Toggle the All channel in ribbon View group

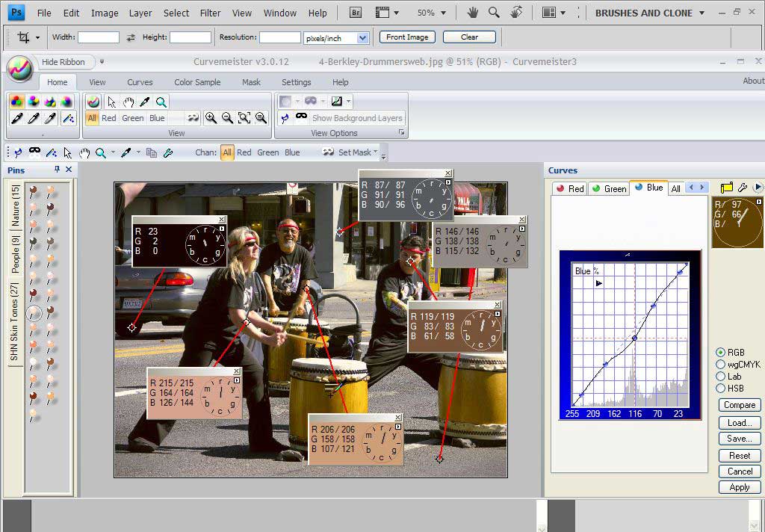point(92,118)
